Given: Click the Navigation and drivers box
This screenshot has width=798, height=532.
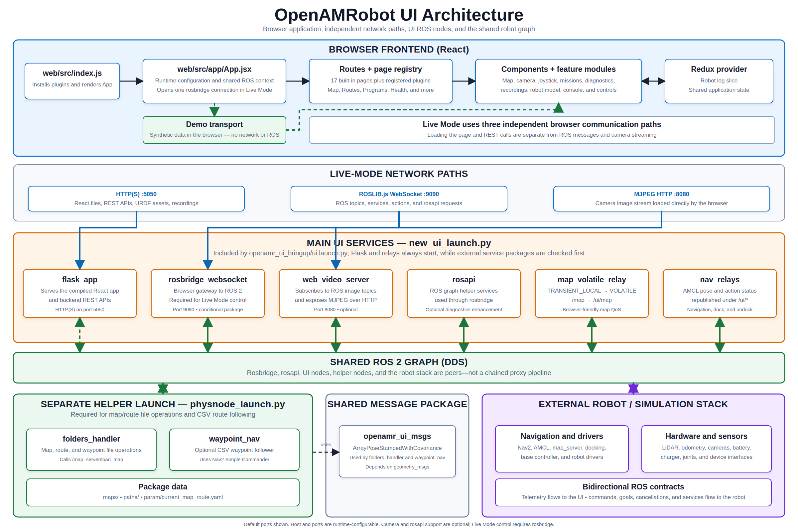Looking at the screenshot, I should (x=562, y=449).
